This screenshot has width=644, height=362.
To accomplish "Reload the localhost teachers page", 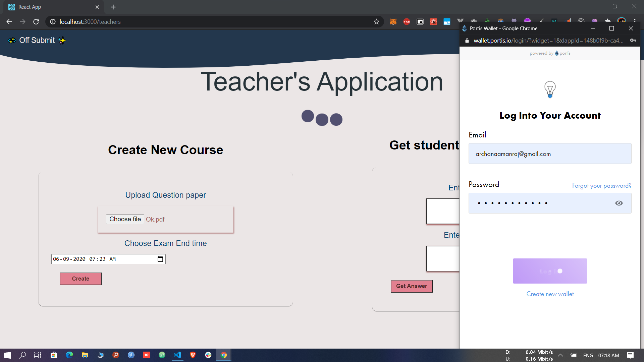I will coord(36,22).
